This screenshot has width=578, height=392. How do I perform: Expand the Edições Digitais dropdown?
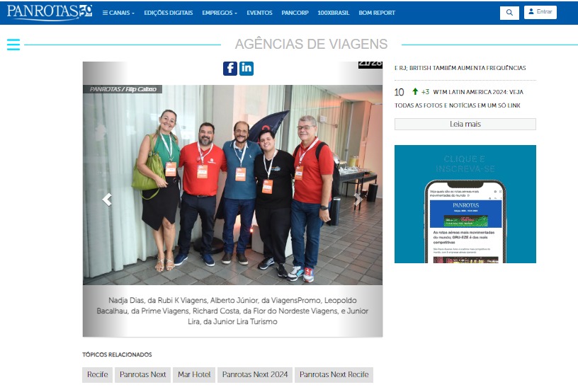point(168,13)
